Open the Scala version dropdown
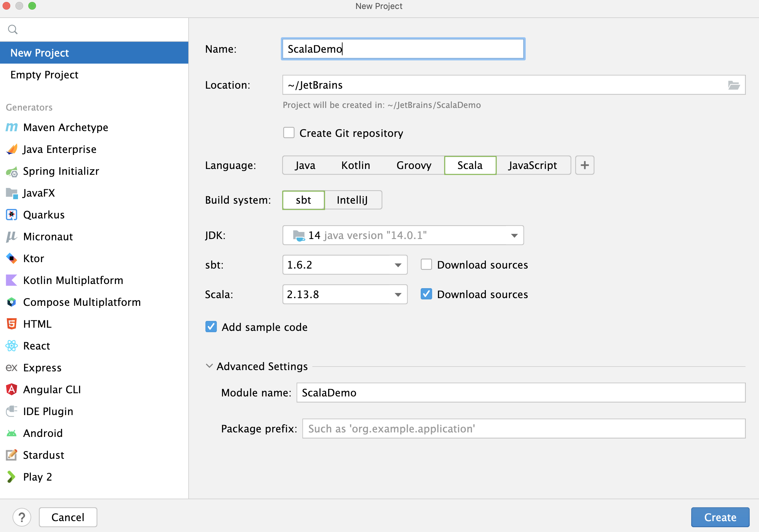This screenshot has width=759, height=532. [x=397, y=295]
